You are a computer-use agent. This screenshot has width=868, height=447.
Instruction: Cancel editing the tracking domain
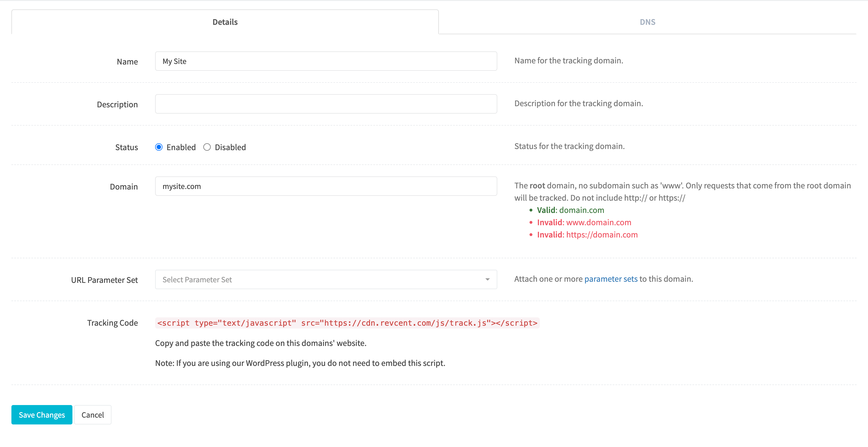tap(93, 415)
